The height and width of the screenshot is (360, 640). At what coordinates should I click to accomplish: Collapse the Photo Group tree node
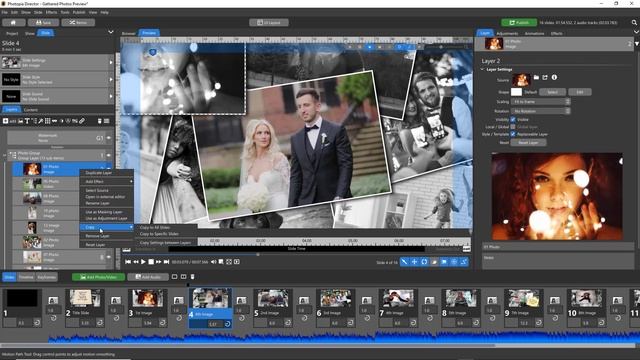click(x=5, y=155)
